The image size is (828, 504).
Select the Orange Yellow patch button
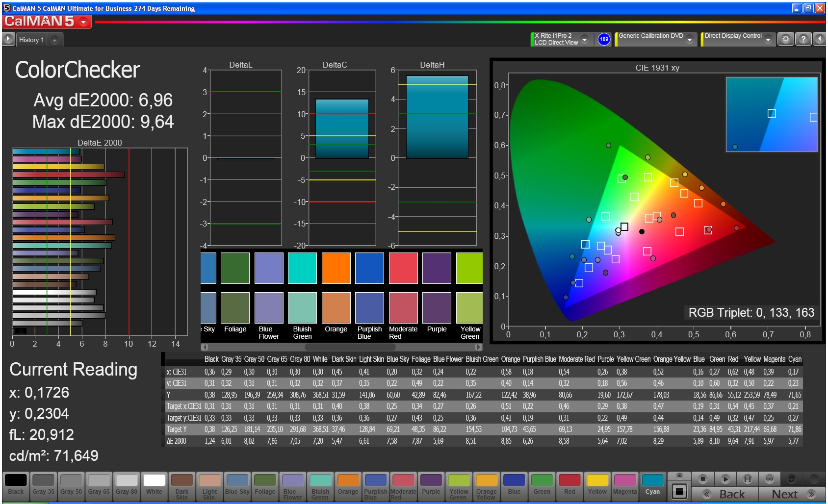pyautogui.click(x=487, y=486)
